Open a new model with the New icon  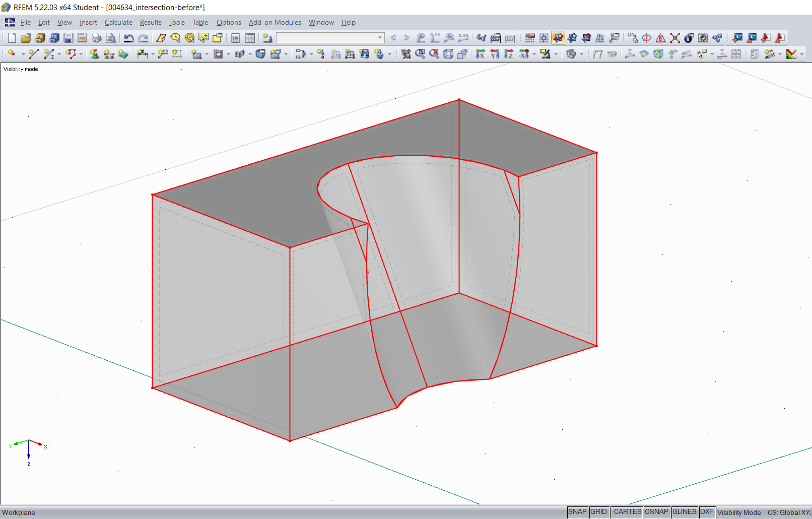pyautogui.click(x=12, y=38)
